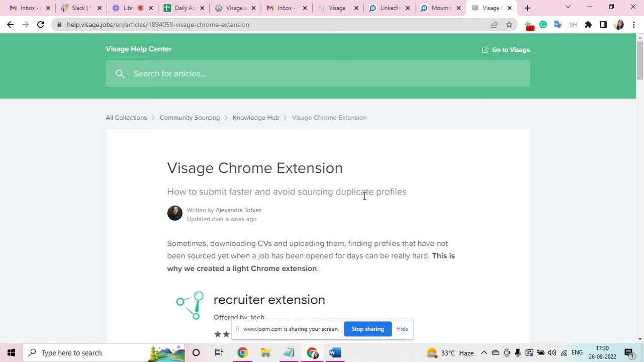
Task: Reload the page with the refresh icon
Action: tap(40, 24)
